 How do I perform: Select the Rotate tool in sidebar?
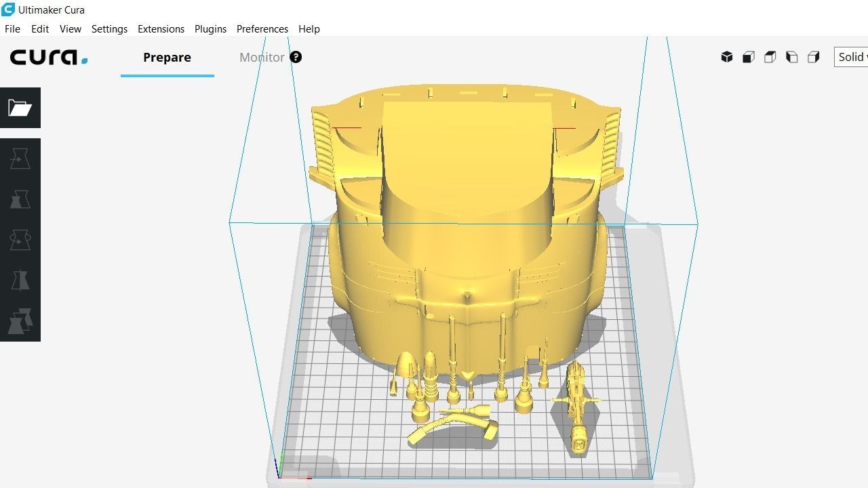pos(20,240)
